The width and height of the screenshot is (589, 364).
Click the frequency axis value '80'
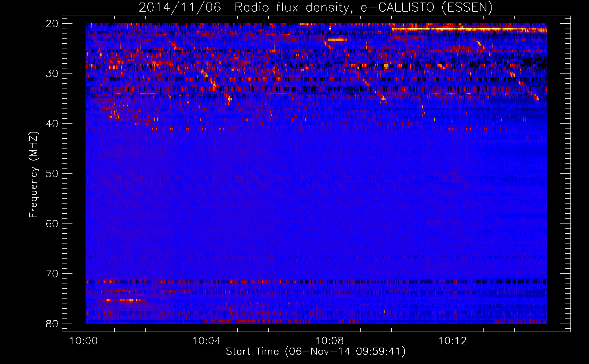(x=52, y=324)
